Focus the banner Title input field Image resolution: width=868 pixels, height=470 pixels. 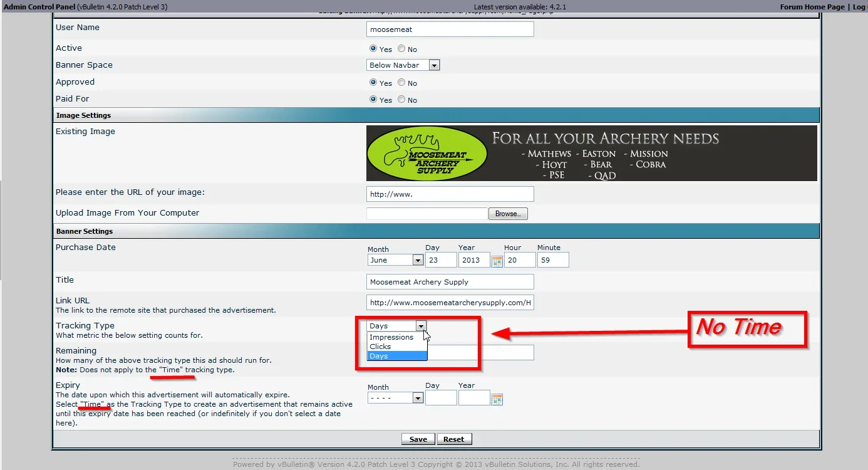click(x=450, y=282)
